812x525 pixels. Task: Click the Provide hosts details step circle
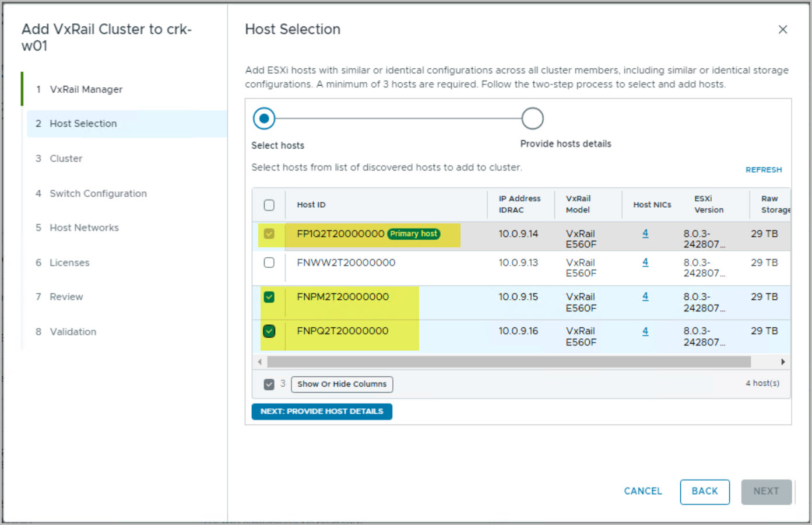532,118
